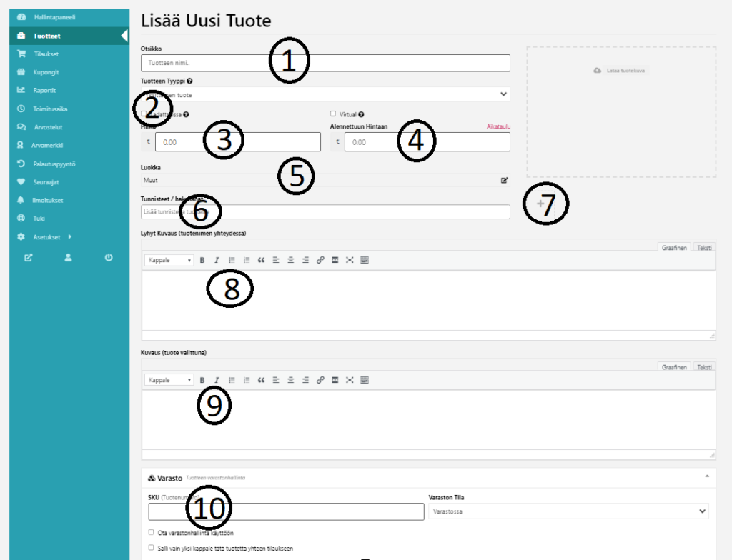The width and height of the screenshot is (732, 560).
Task: Open the user profile icon in sidebar
Action: (69, 258)
